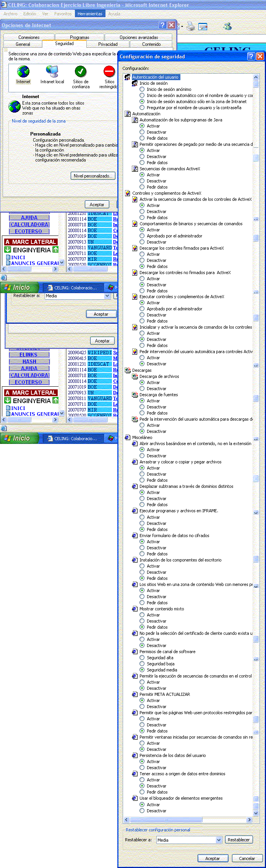This screenshot has width=266, height=868.
Task: Click icon beside Permisos de canal de software
Action: (x=135, y=652)
